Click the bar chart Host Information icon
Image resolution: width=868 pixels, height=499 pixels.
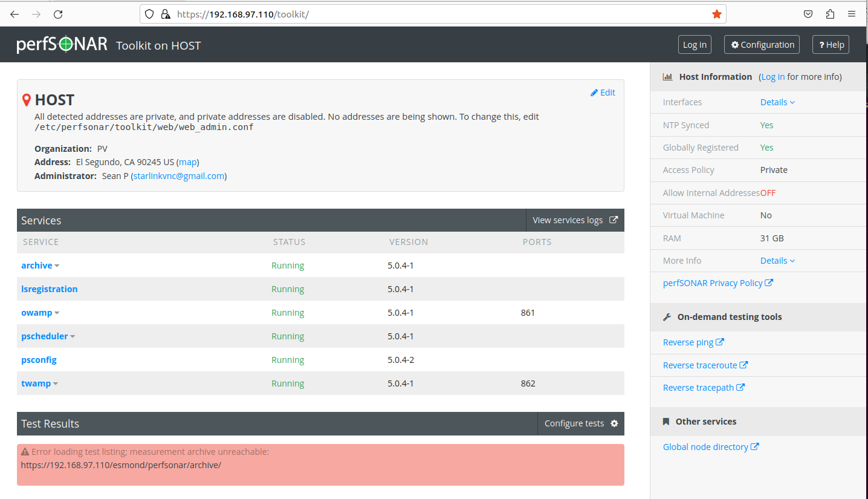point(668,77)
